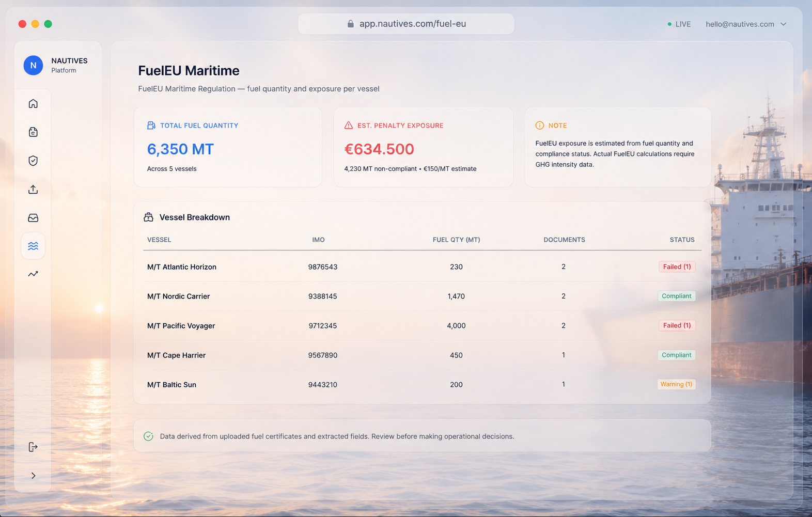The image size is (812, 517).
Task: Click the DOCUMENTS column header
Action: tap(564, 240)
